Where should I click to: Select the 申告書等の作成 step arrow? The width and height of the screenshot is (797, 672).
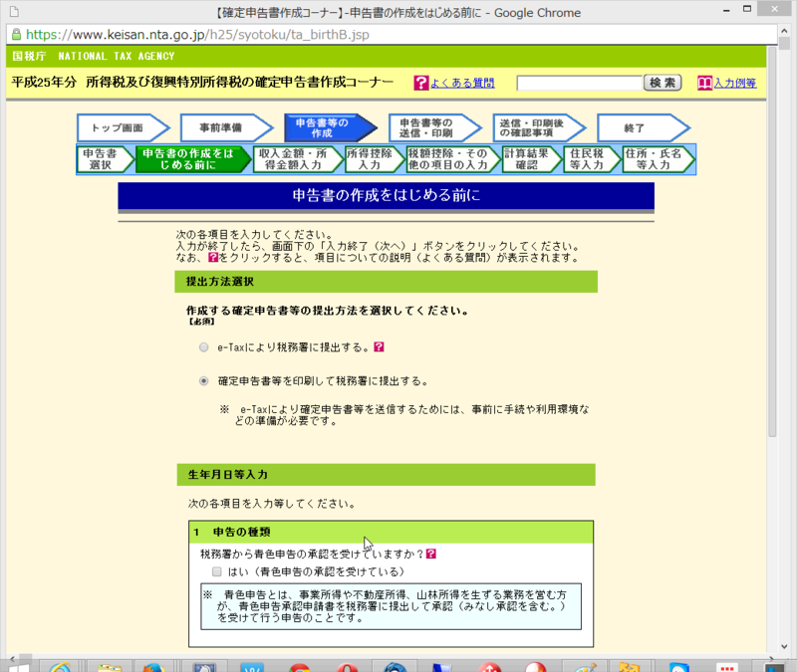[331, 128]
